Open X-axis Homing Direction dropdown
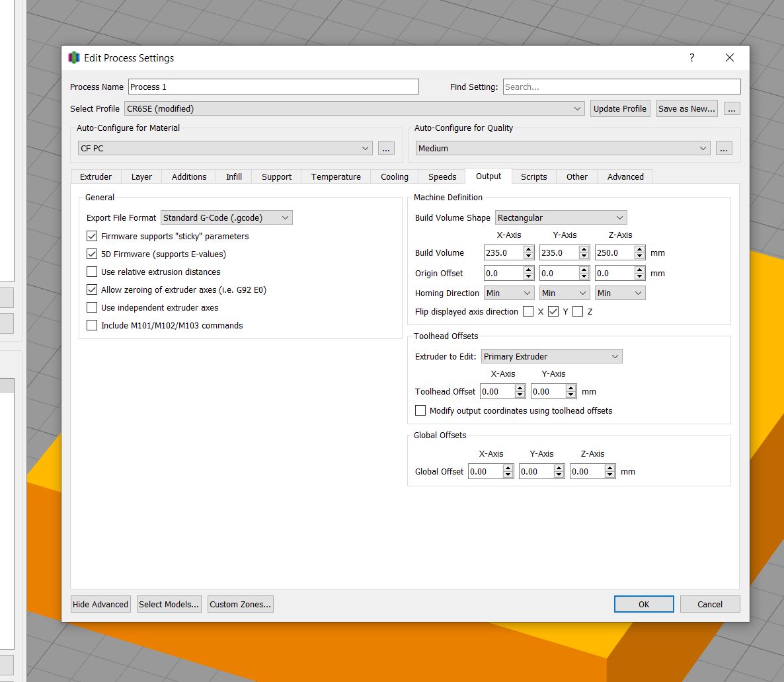Viewport: 784px width, 682px height. [509, 293]
